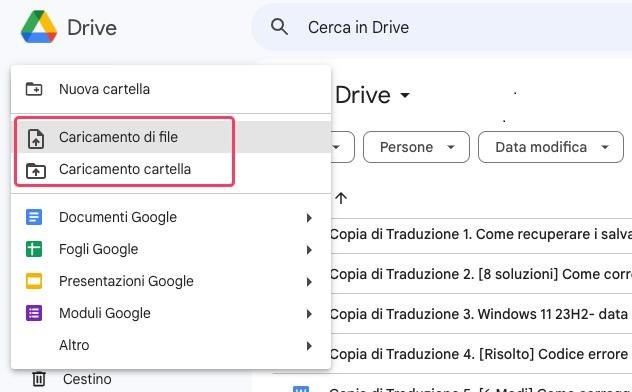
Task: Open the Data modifica filter dropdown
Action: pyautogui.click(x=551, y=147)
